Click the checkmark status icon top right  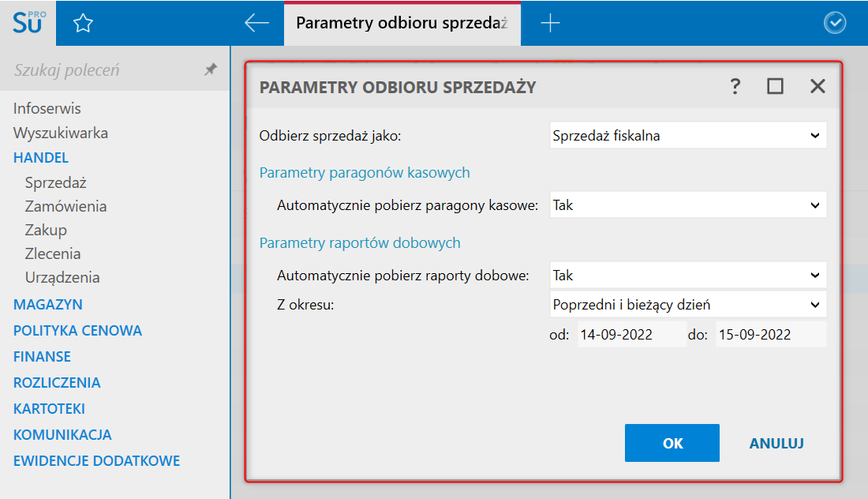[834, 23]
